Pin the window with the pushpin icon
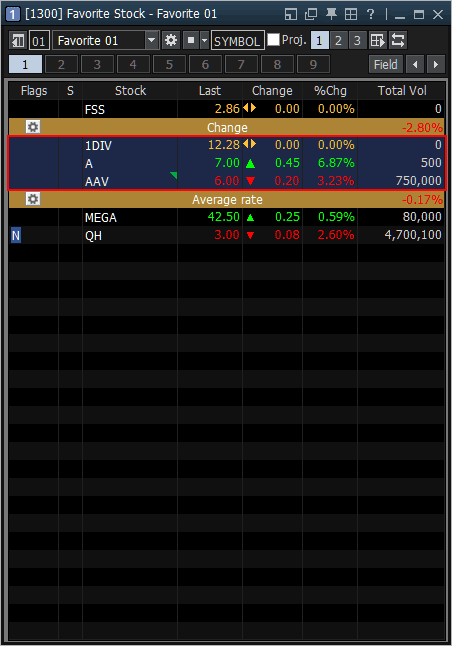This screenshot has height=646, width=452. (331, 14)
